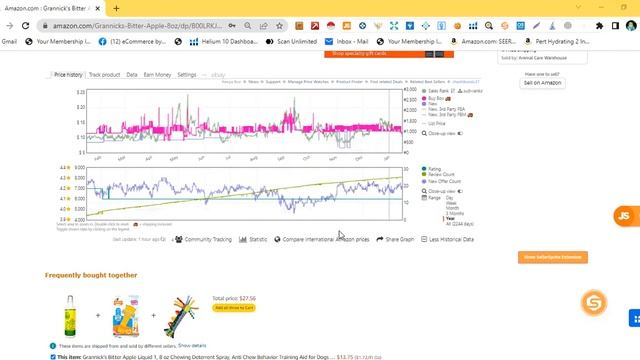This screenshot has height=360, width=640.
Task: Toggle the New price legend series
Action: (x=429, y=104)
